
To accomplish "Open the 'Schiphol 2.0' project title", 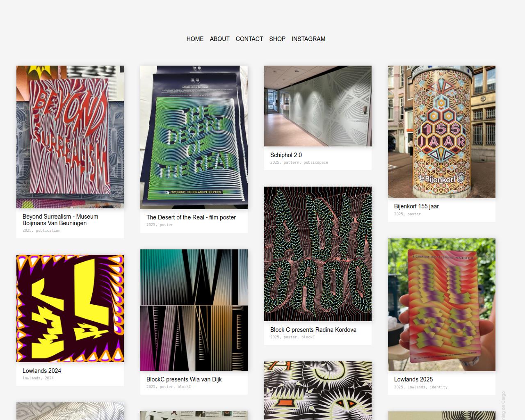I will (286, 155).
